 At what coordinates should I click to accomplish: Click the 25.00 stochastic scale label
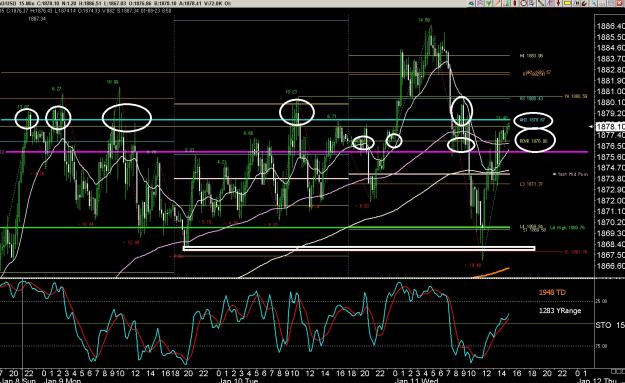pyautogui.click(x=601, y=301)
